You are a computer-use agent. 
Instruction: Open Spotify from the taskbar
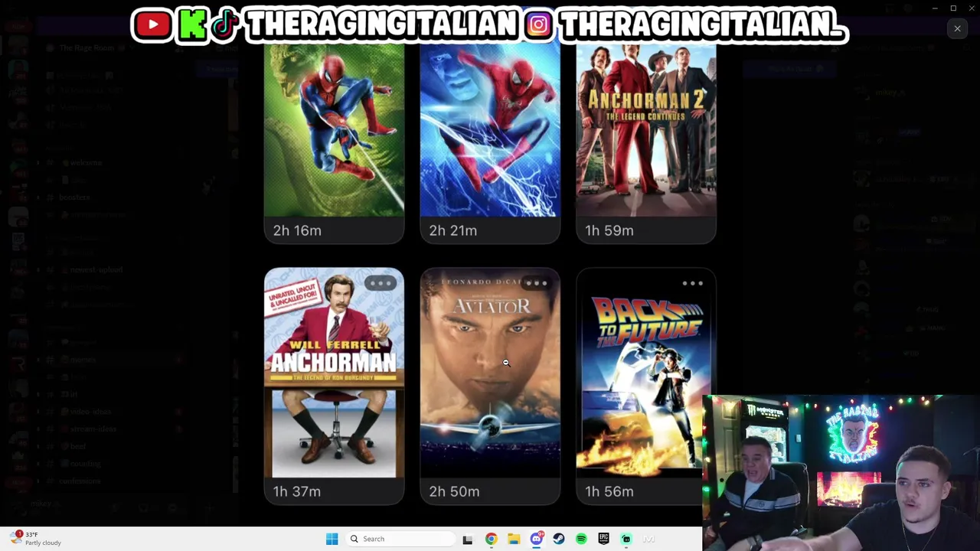[x=581, y=539]
